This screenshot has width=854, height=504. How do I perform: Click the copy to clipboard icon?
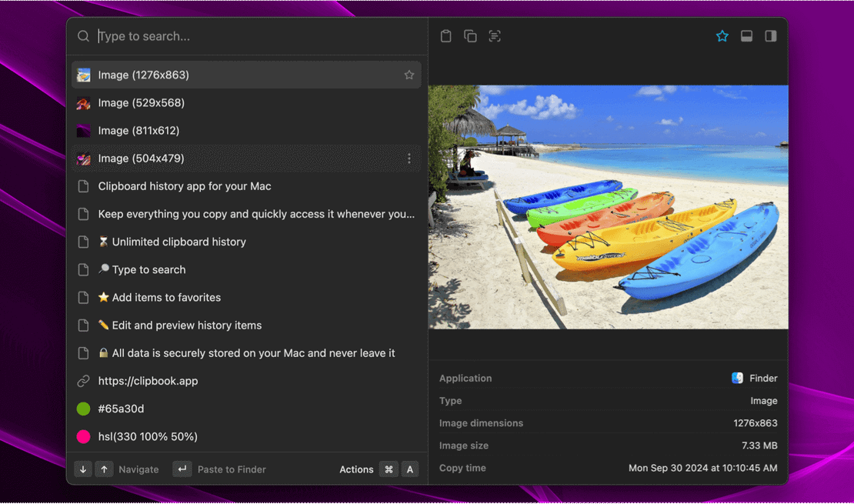(x=470, y=36)
